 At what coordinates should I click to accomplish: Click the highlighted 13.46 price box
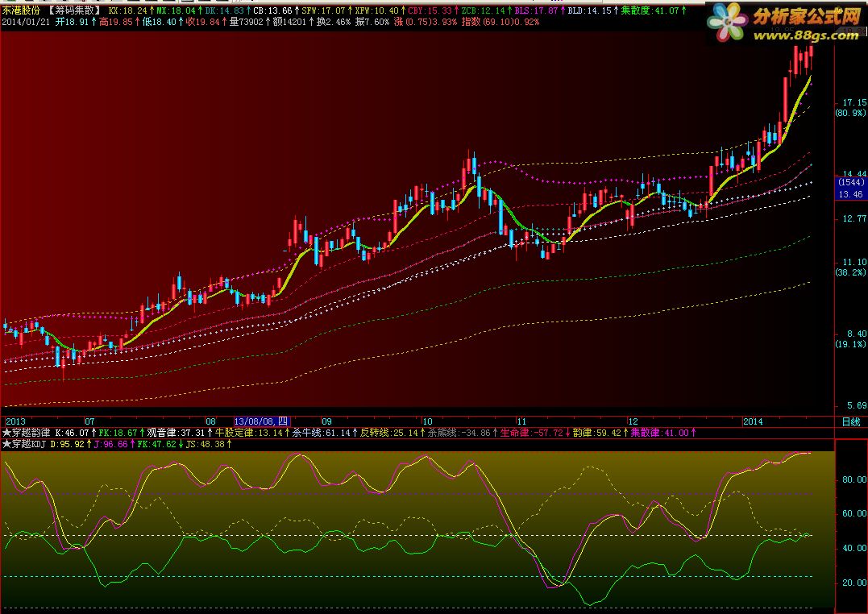(x=850, y=193)
